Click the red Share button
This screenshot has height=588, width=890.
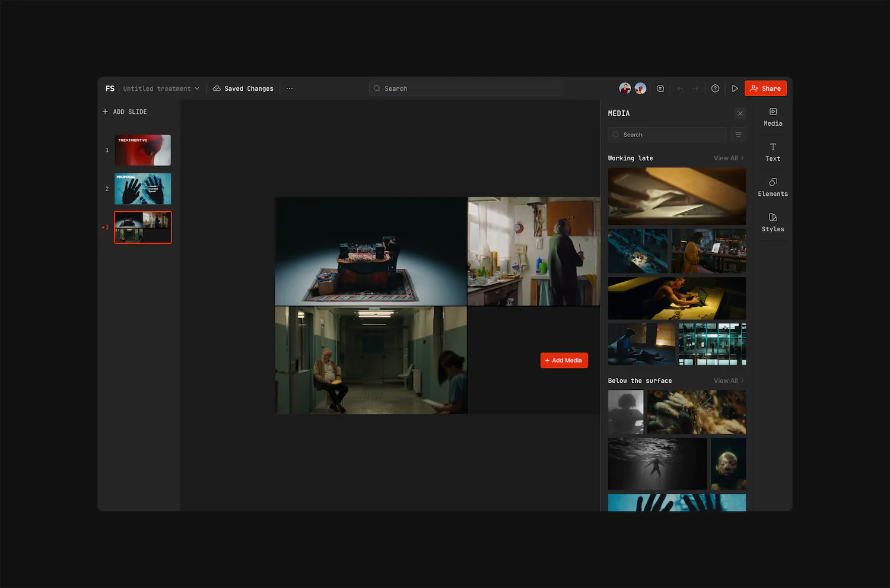pos(765,88)
